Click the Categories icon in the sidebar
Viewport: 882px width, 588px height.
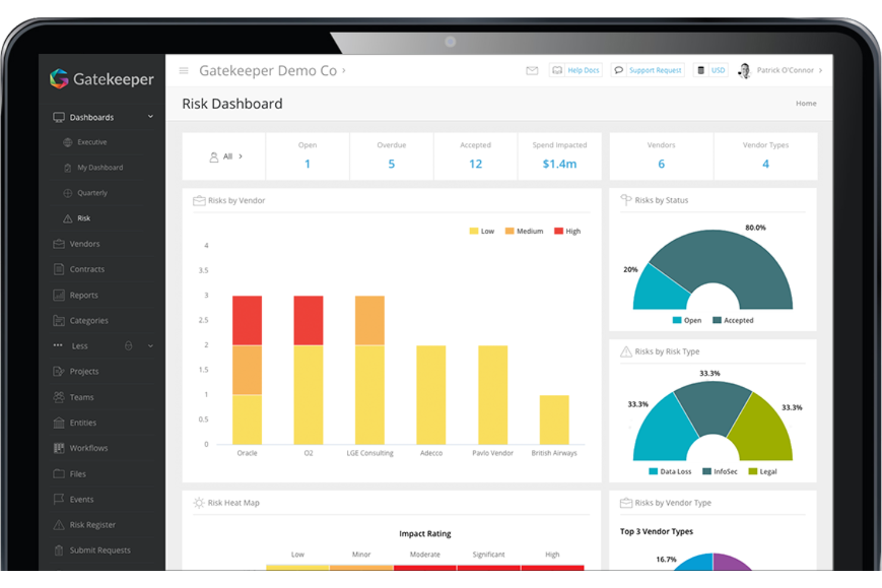coord(60,321)
